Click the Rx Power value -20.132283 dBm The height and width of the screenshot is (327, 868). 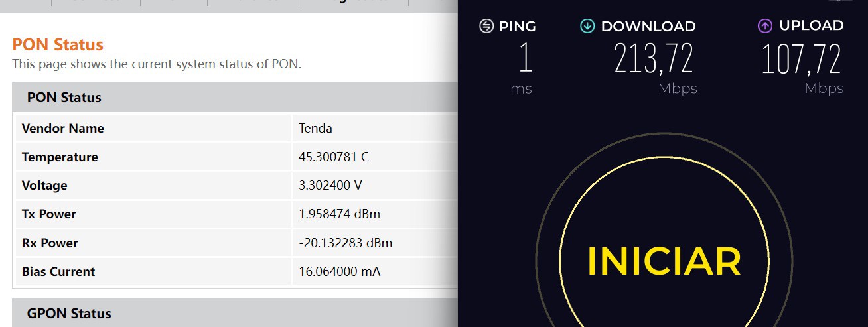(x=345, y=243)
